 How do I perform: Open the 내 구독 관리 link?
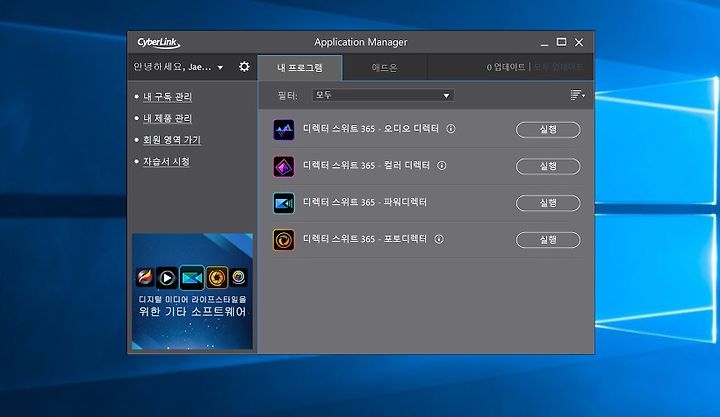pyautogui.click(x=168, y=96)
